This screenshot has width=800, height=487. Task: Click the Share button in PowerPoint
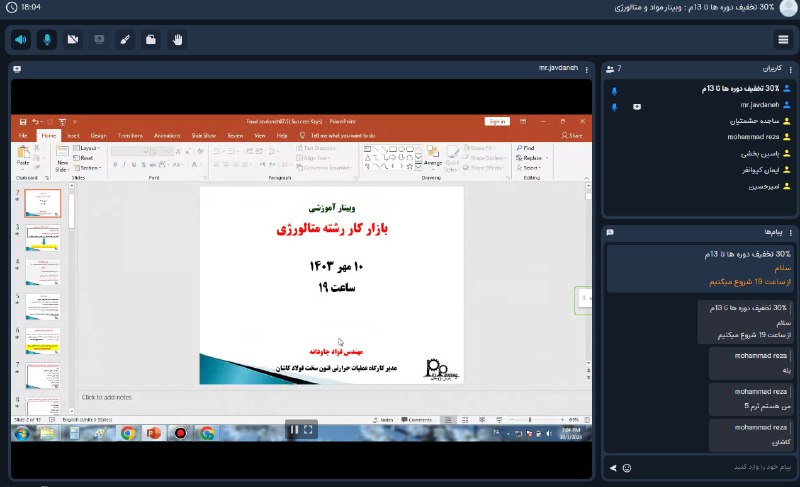572,136
